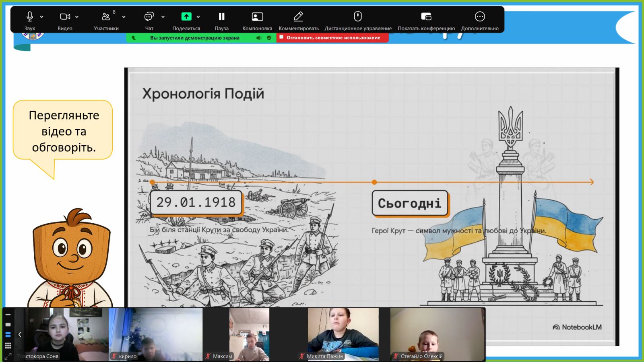Select the Комментировать annotate tool
Screen dimensions: 644x362
coord(298,17)
